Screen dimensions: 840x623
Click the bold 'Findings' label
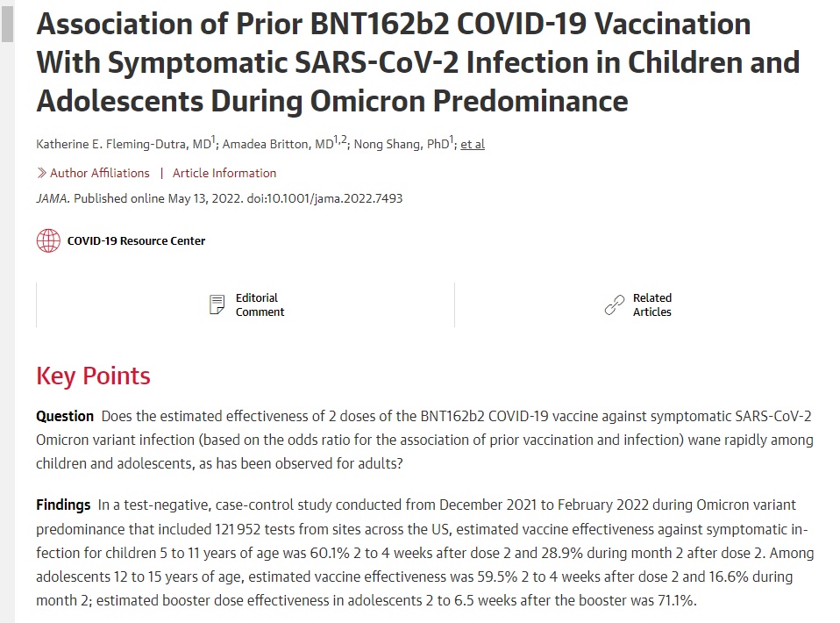click(63, 505)
